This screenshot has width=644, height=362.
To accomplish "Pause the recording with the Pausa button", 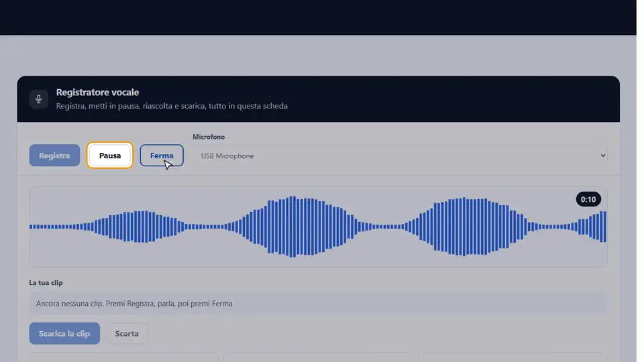I will (109, 156).
